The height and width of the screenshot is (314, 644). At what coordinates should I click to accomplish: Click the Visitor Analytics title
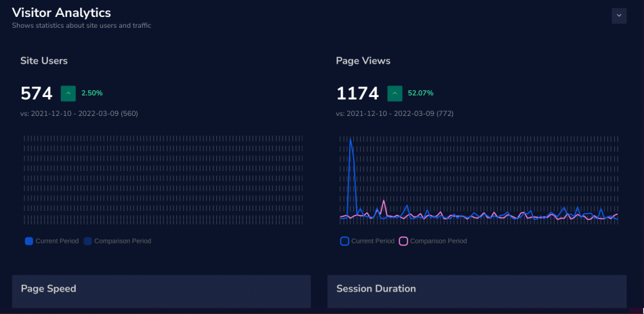point(62,13)
